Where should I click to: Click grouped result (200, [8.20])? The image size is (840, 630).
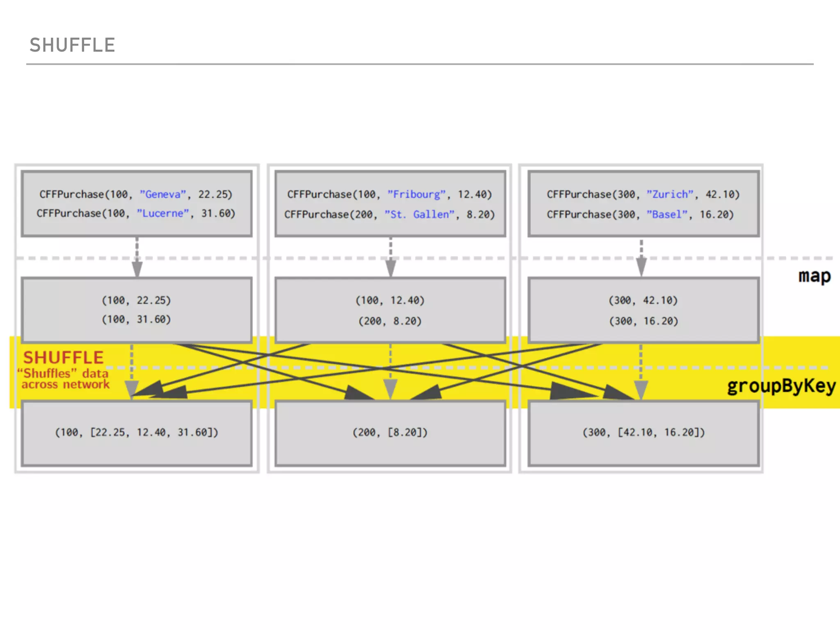390,432
